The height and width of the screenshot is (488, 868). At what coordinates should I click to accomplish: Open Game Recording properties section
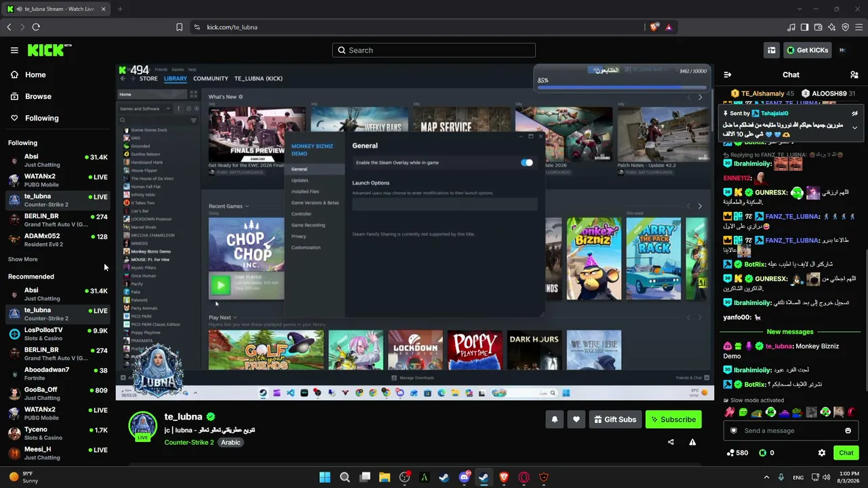308,225
